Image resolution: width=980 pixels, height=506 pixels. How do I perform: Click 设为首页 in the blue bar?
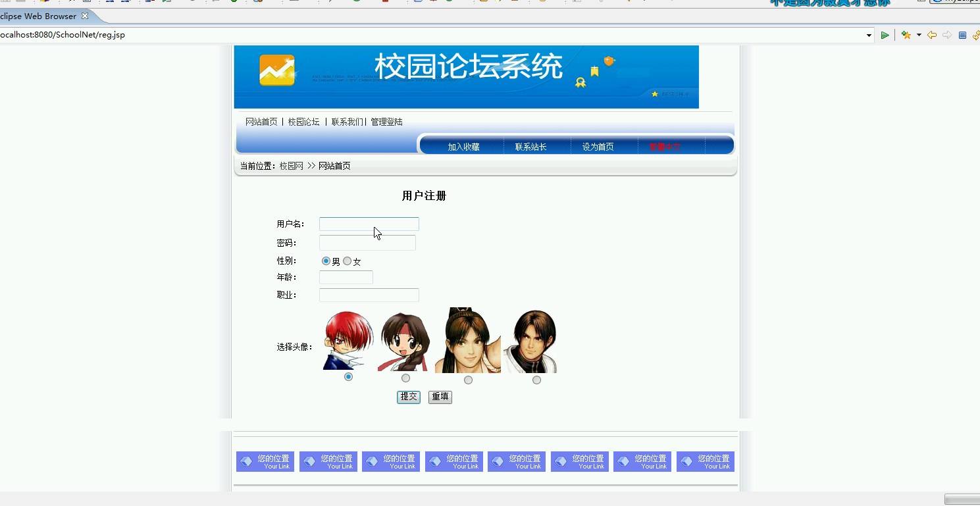598,147
